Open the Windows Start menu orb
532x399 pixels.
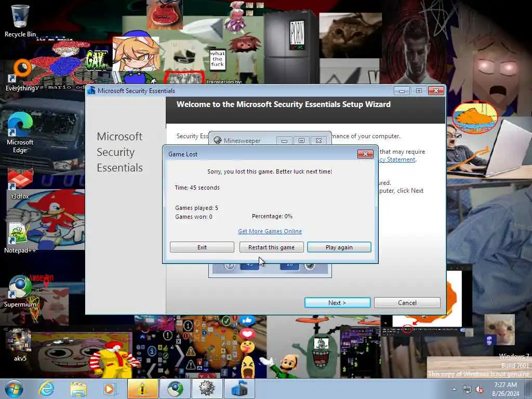(x=14, y=389)
